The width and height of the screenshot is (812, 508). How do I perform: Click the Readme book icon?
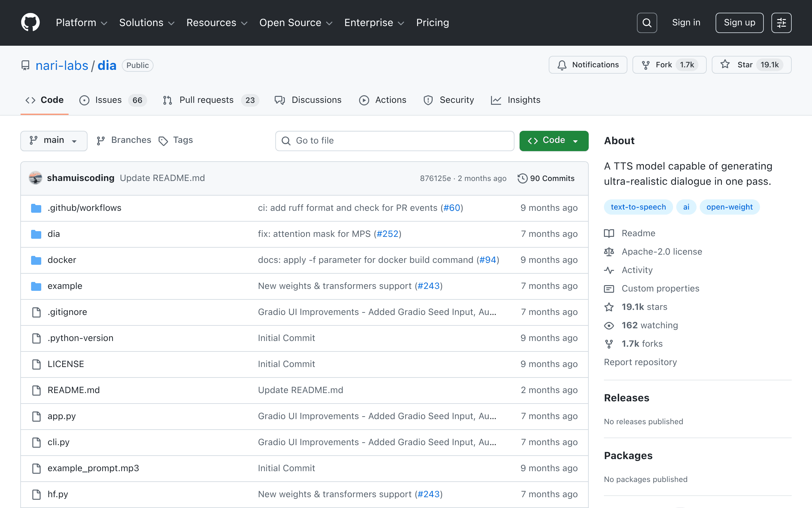click(x=609, y=233)
